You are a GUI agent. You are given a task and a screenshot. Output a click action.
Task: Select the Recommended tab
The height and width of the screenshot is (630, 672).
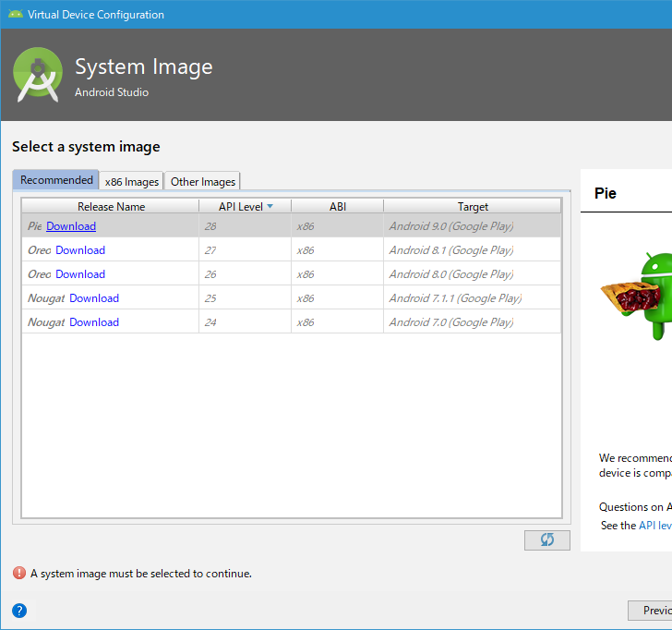click(x=56, y=180)
